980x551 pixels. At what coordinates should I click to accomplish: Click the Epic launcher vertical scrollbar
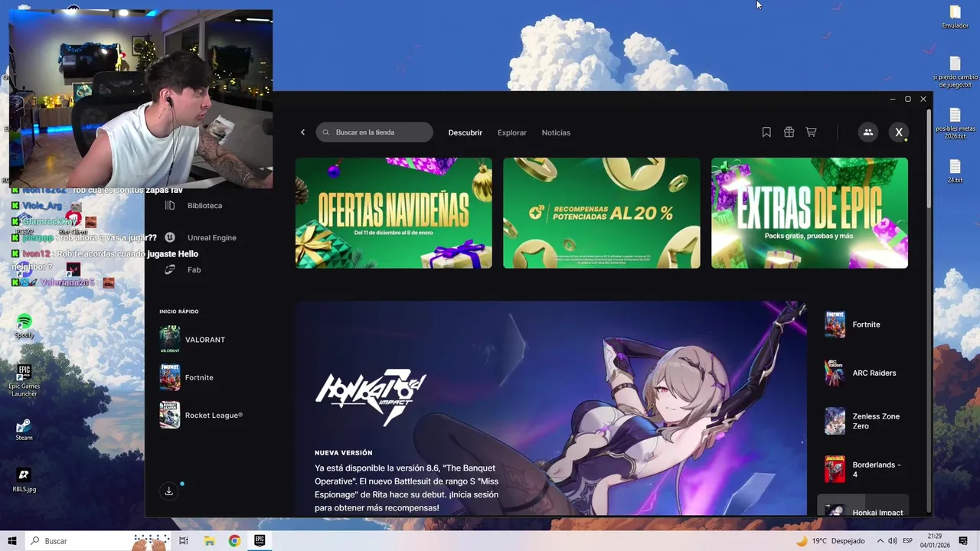929,159
